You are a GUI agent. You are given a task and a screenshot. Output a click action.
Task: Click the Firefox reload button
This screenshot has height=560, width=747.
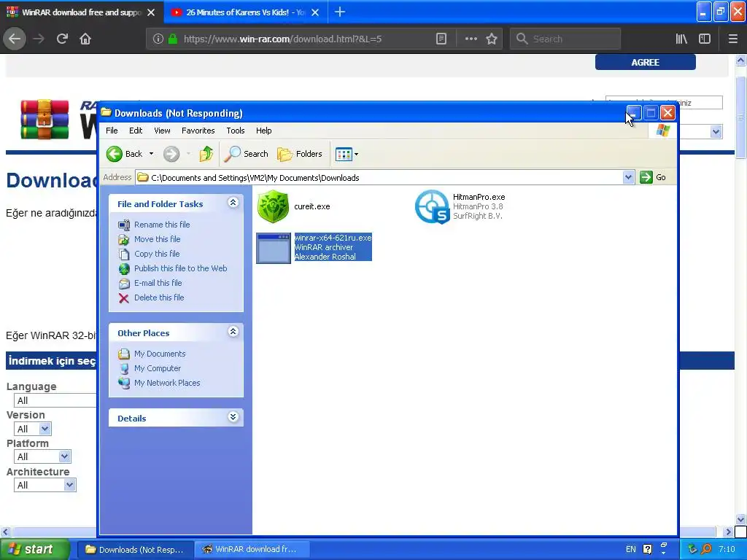pos(62,39)
